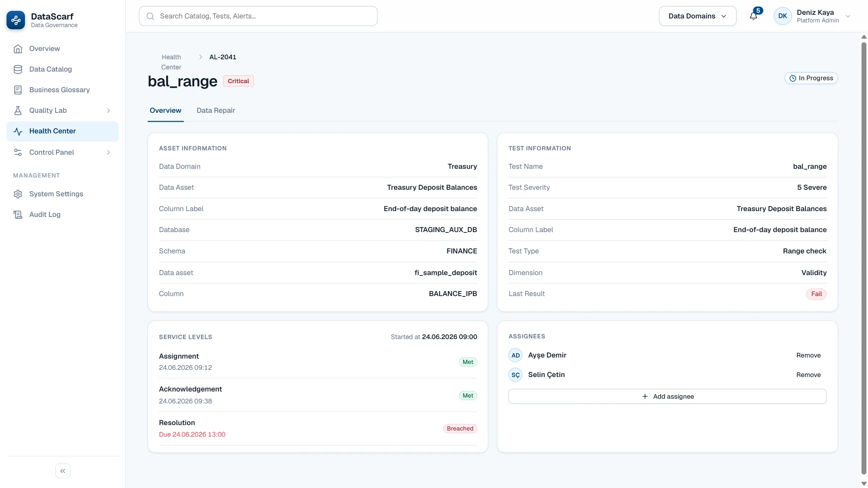The height and width of the screenshot is (488, 868).
Task: Open the notifications bell
Action: [x=754, y=16]
